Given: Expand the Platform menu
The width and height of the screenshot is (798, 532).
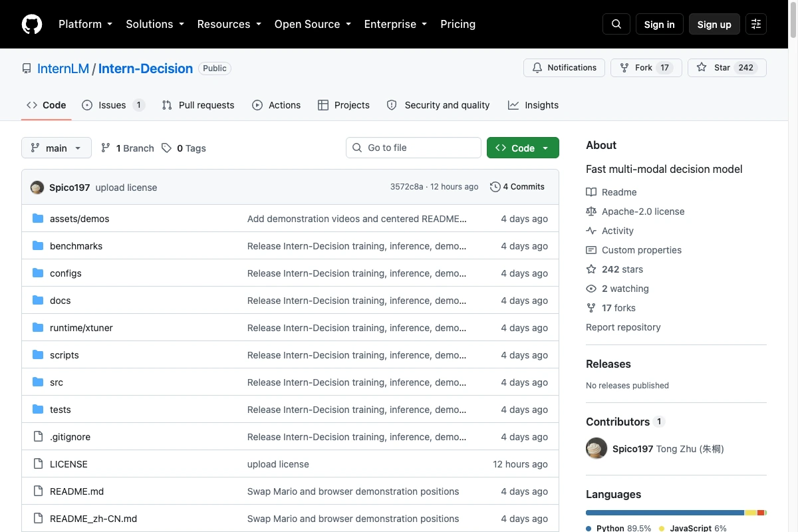Looking at the screenshot, I should click(x=85, y=24).
